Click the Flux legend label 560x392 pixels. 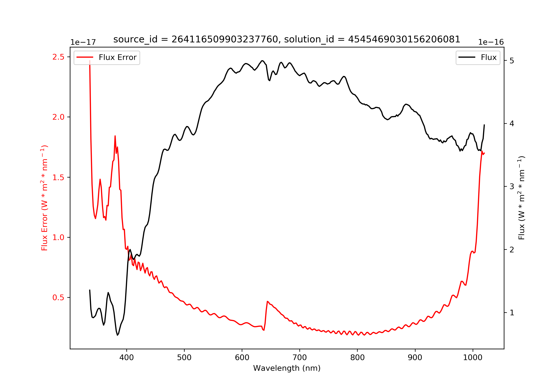click(x=489, y=57)
